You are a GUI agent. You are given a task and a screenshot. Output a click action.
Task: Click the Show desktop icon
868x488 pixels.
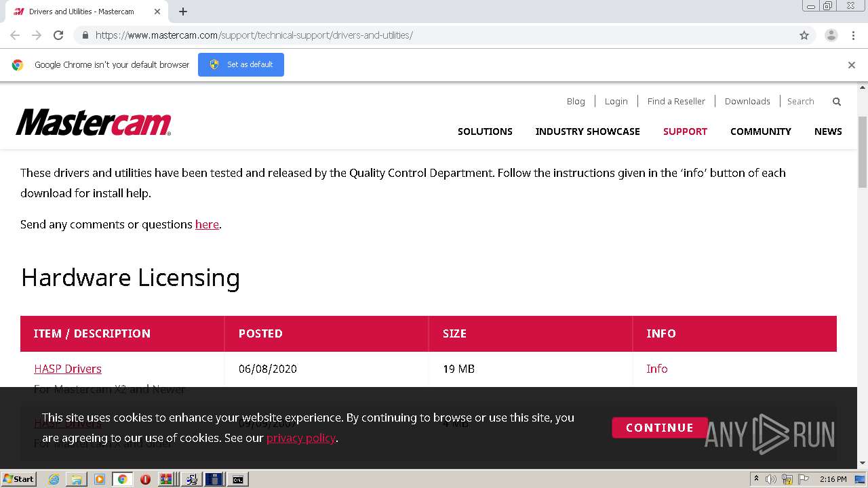[861, 479]
